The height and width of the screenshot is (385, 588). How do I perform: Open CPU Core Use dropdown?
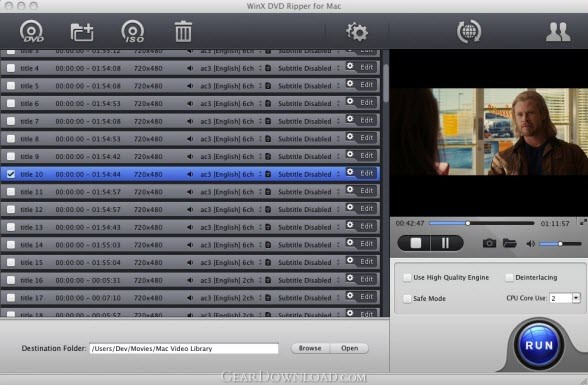(576, 298)
